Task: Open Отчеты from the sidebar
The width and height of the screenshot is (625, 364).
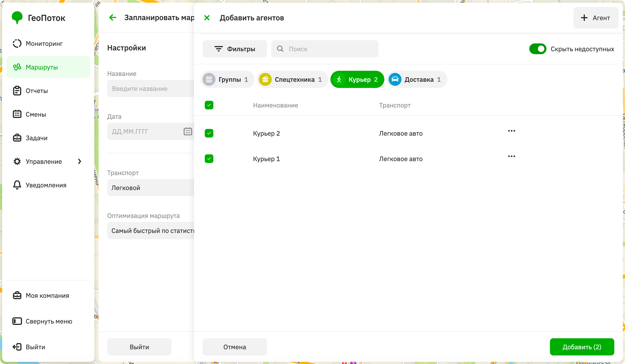Action: click(x=48, y=91)
